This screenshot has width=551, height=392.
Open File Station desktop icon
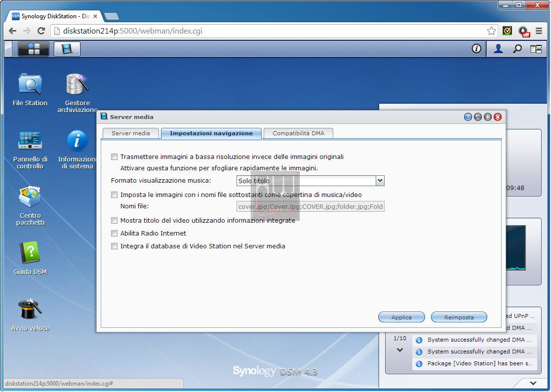[30, 89]
